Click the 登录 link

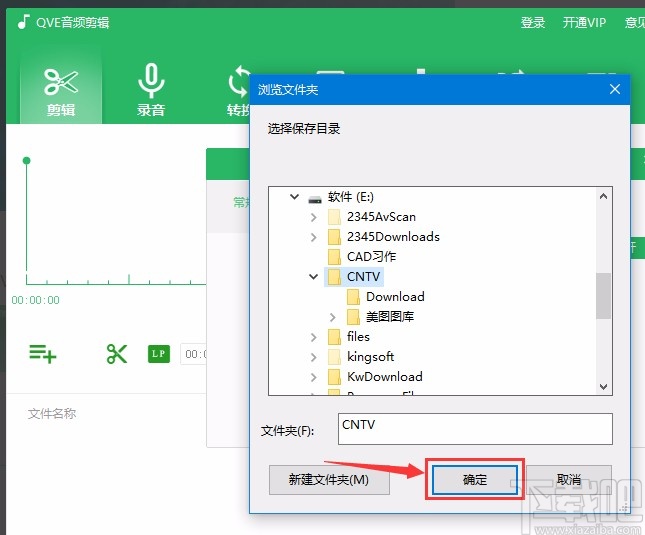pos(533,22)
